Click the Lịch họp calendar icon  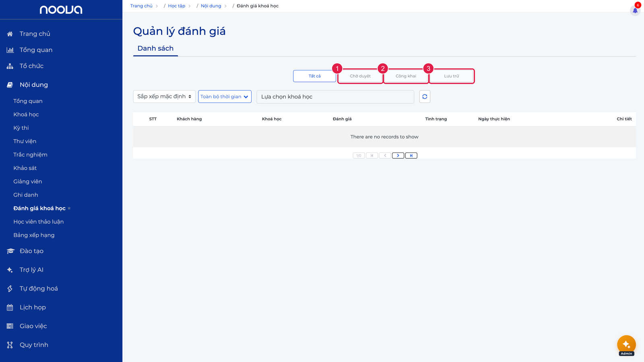(x=10, y=307)
